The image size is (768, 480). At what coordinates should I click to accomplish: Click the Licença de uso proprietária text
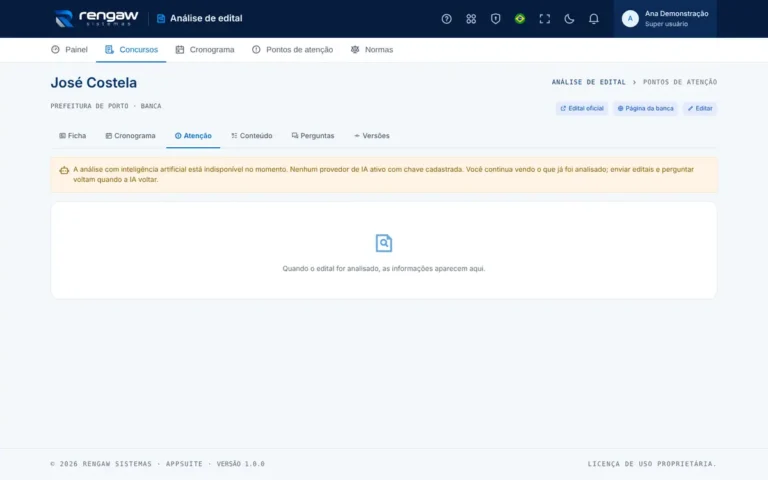pyautogui.click(x=652, y=464)
